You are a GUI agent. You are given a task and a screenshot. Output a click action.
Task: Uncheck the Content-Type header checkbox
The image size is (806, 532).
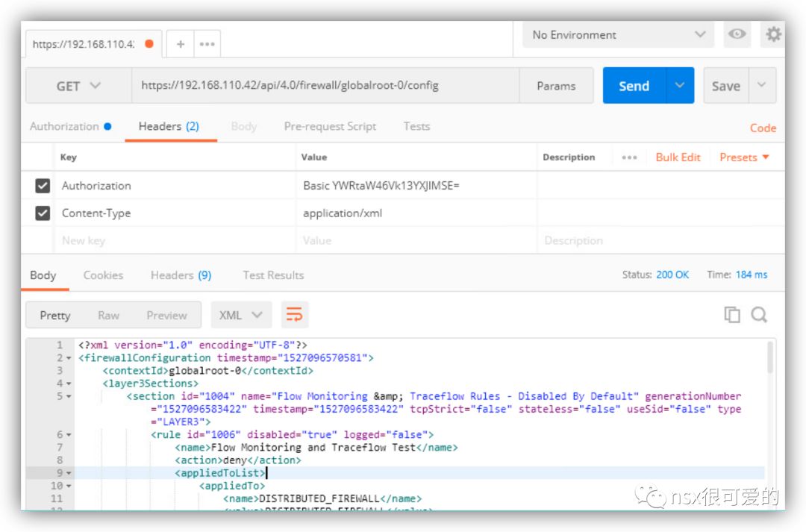click(x=43, y=213)
